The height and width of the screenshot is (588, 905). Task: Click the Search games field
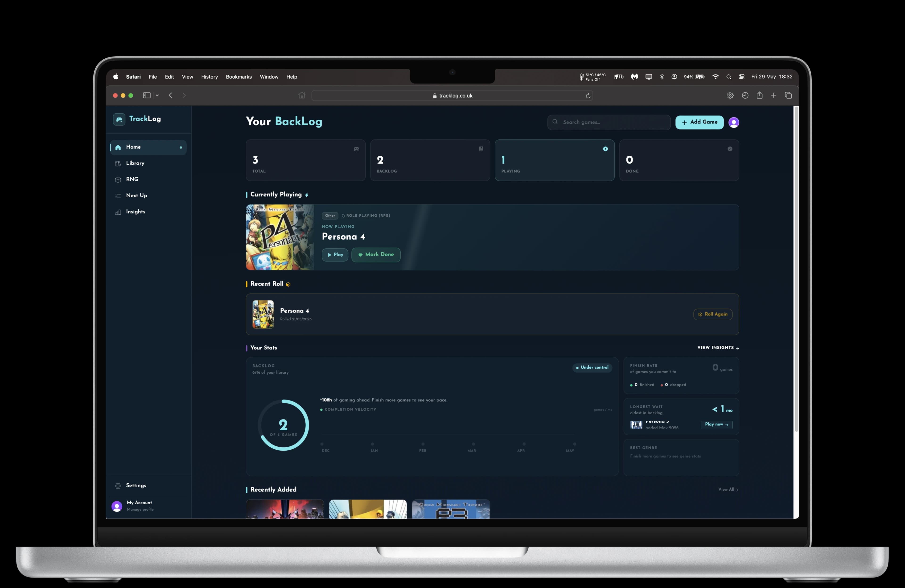pos(609,122)
